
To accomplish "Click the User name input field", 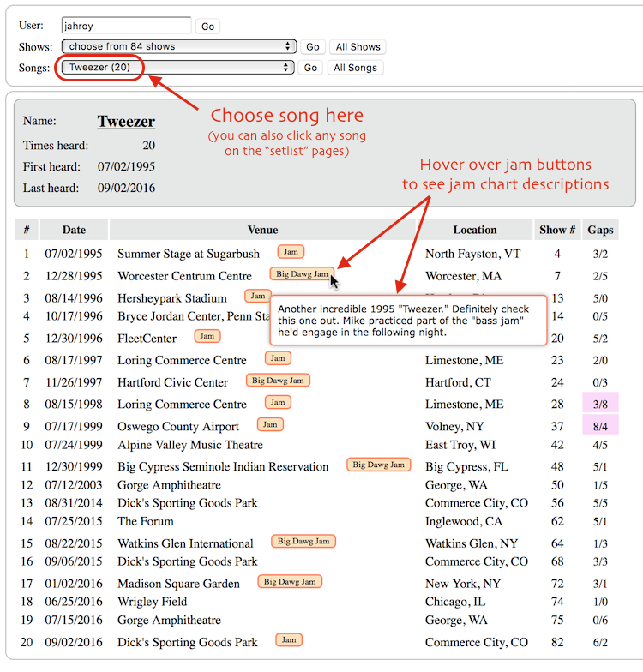I will [x=126, y=26].
